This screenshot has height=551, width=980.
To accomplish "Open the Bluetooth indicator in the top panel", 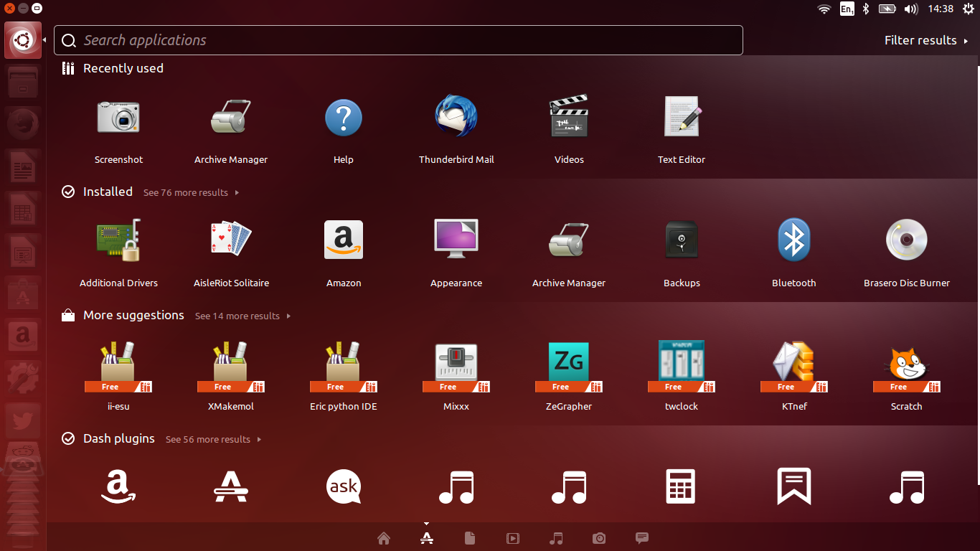I will [866, 9].
